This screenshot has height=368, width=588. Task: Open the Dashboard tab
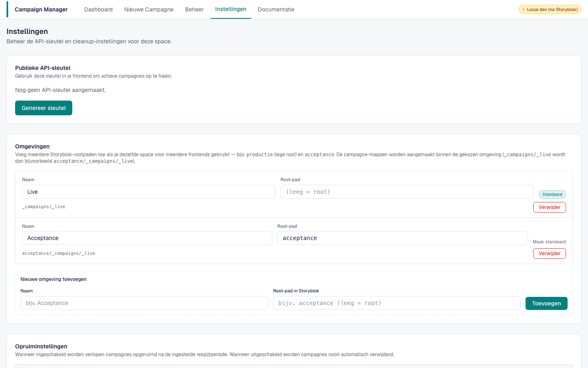98,9
